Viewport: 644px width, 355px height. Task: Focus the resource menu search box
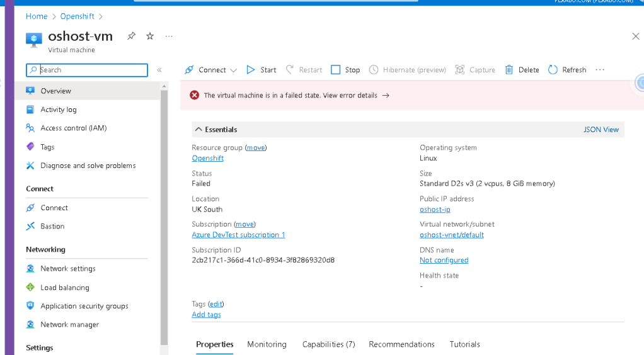[x=87, y=70]
